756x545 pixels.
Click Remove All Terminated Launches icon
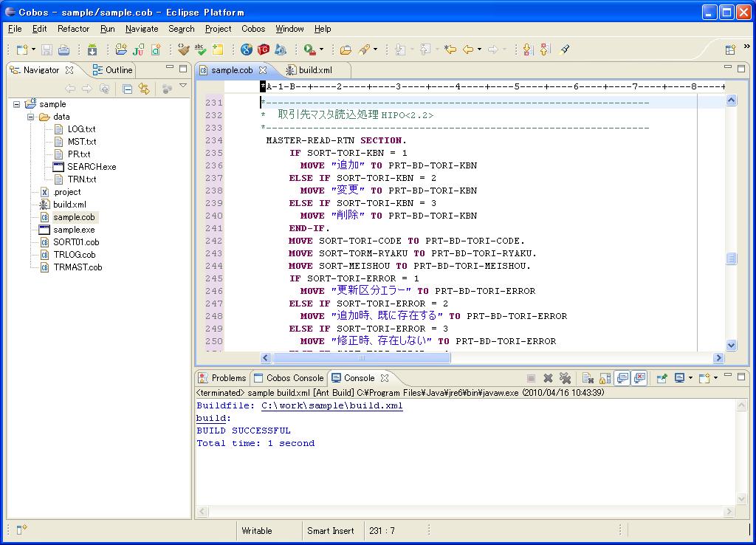565,378
